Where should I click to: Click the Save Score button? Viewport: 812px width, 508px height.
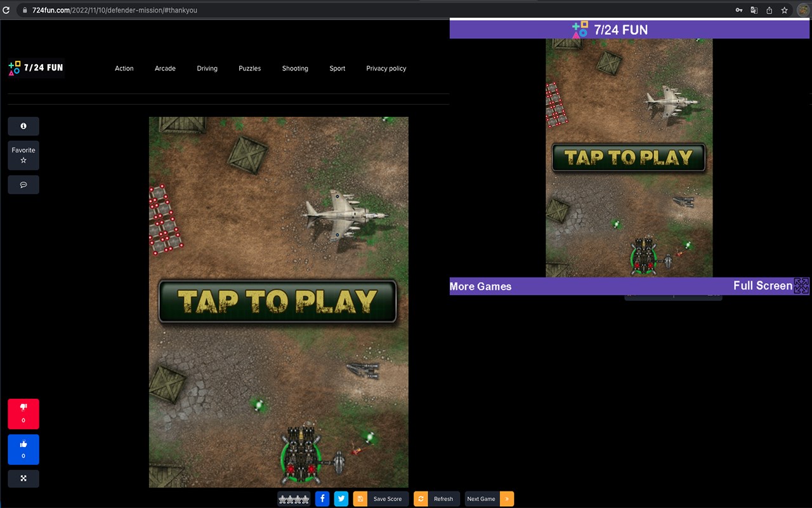[381, 499]
